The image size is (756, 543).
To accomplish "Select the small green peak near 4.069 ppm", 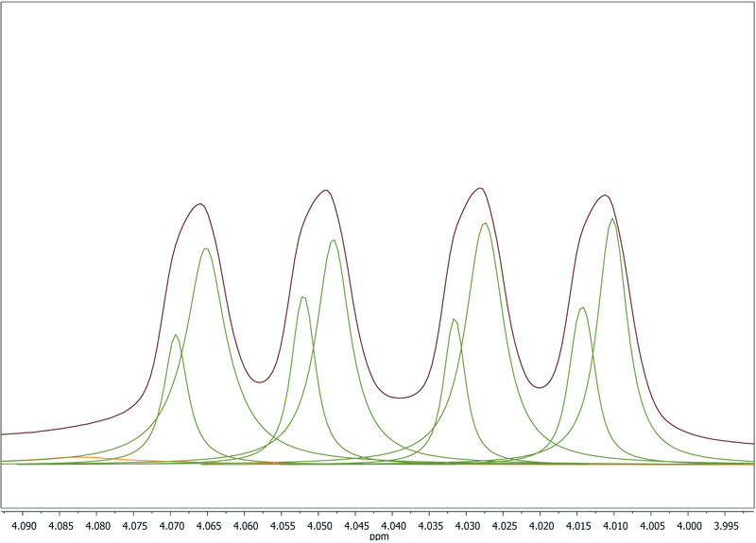I will 175,335.
